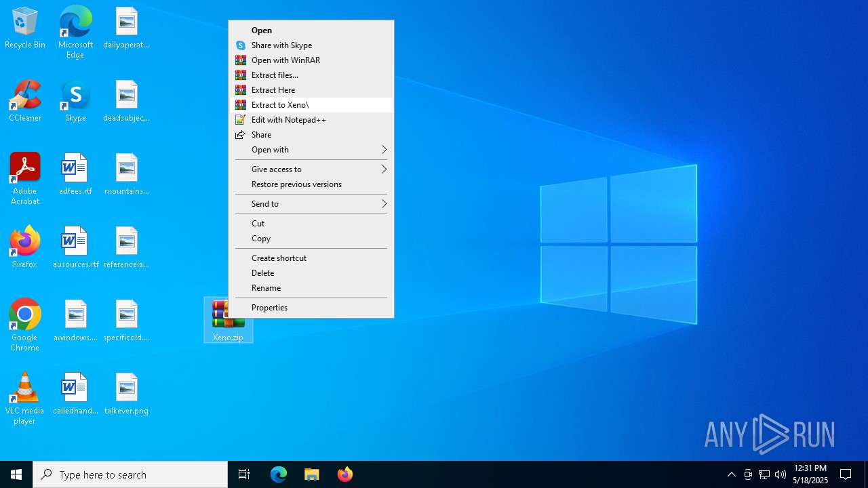Open Task View from the taskbar
Viewport: 868px width, 488px height.
244,474
